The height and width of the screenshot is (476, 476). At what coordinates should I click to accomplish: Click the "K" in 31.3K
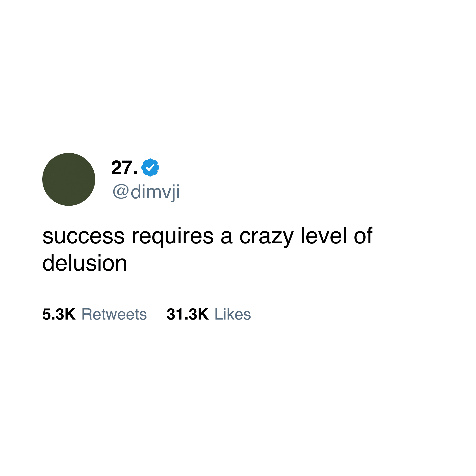(x=203, y=314)
